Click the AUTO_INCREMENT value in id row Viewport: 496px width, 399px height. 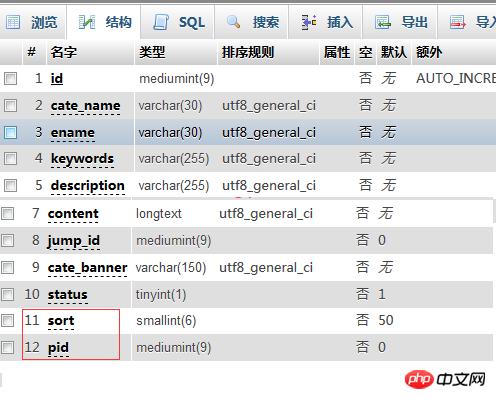click(x=456, y=79)
